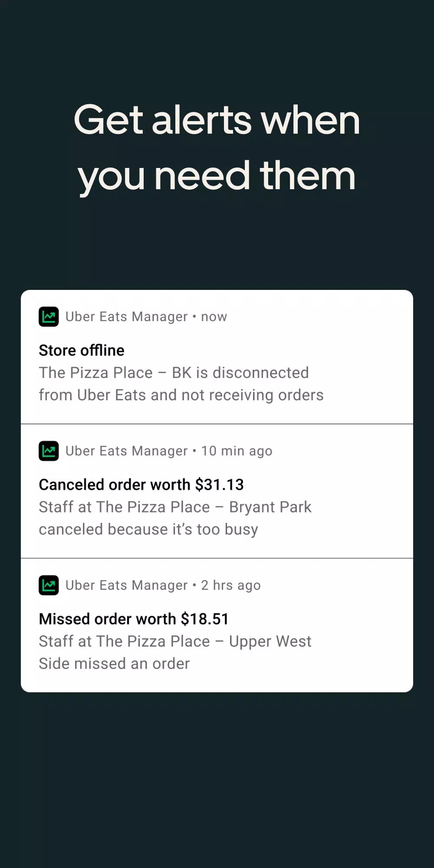434x868 pixels.
Task: Click the Uber Eats Manager icon on Store offline alert
Action: (49, 316)
